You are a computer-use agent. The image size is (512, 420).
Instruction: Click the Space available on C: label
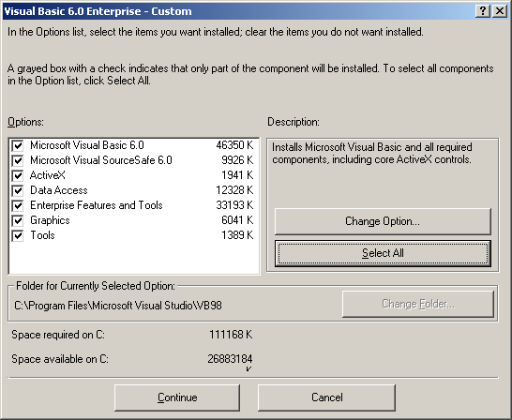click(x=60, y=359)
